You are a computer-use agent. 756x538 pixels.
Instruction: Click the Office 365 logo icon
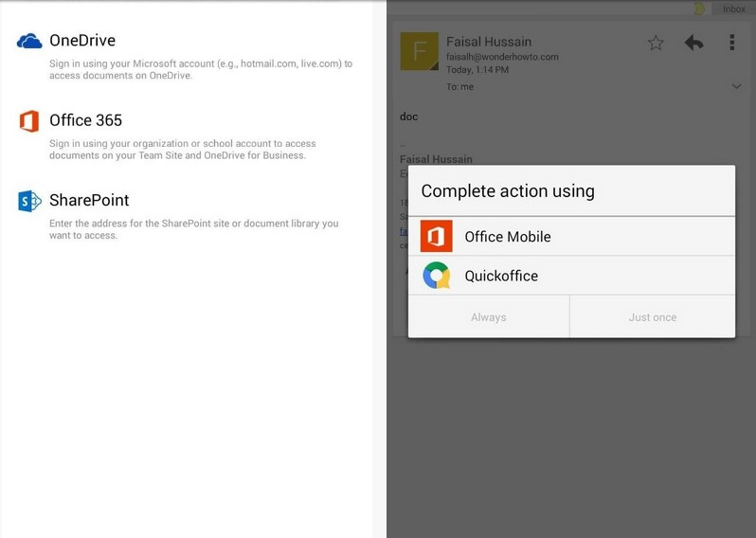coord(29,120)
